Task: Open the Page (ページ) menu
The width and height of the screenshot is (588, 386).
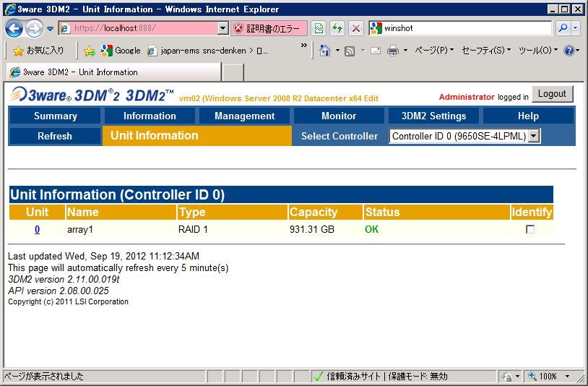Action: point(434,51)
